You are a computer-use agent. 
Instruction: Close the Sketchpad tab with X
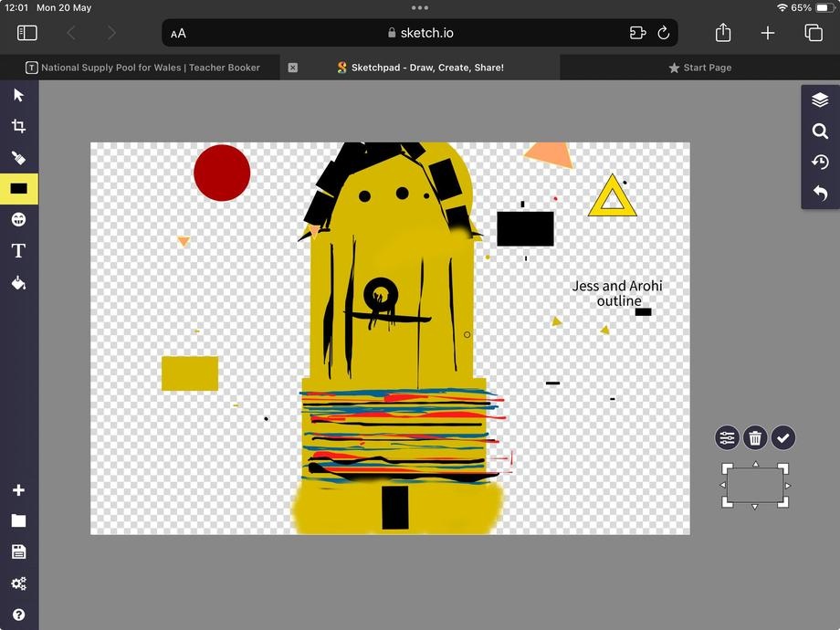click(x=292, y=68)
